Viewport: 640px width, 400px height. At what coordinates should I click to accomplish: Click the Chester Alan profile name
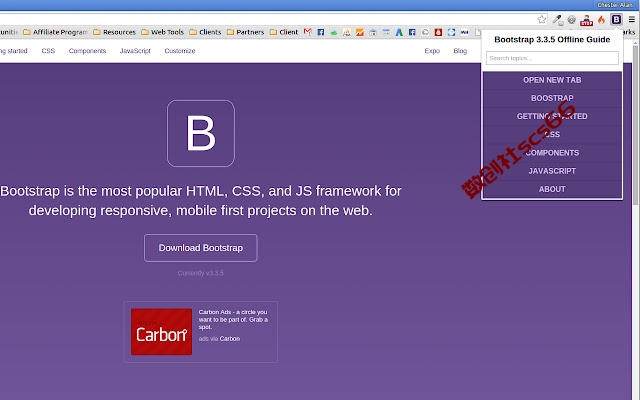[x=614, y=5]
